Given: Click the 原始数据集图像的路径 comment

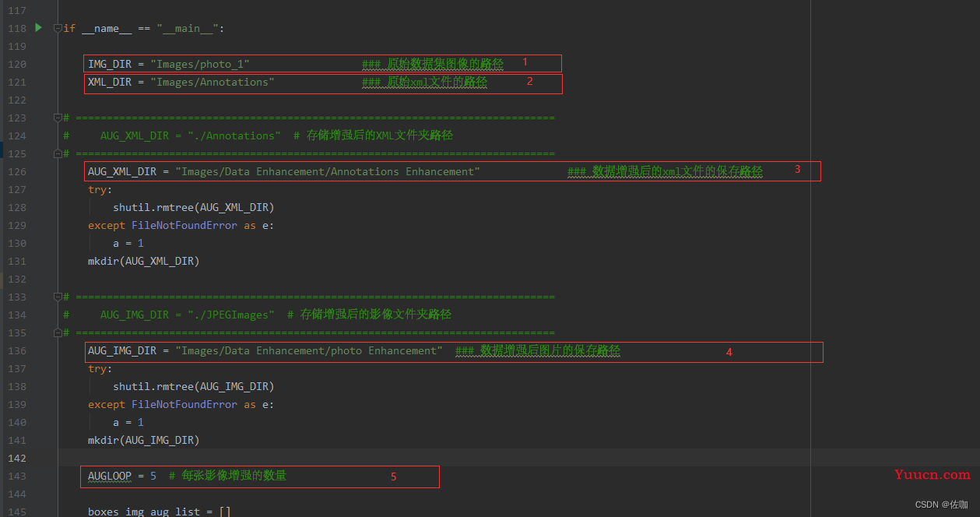Looking at the screenshot, I should tap(433, 64).
